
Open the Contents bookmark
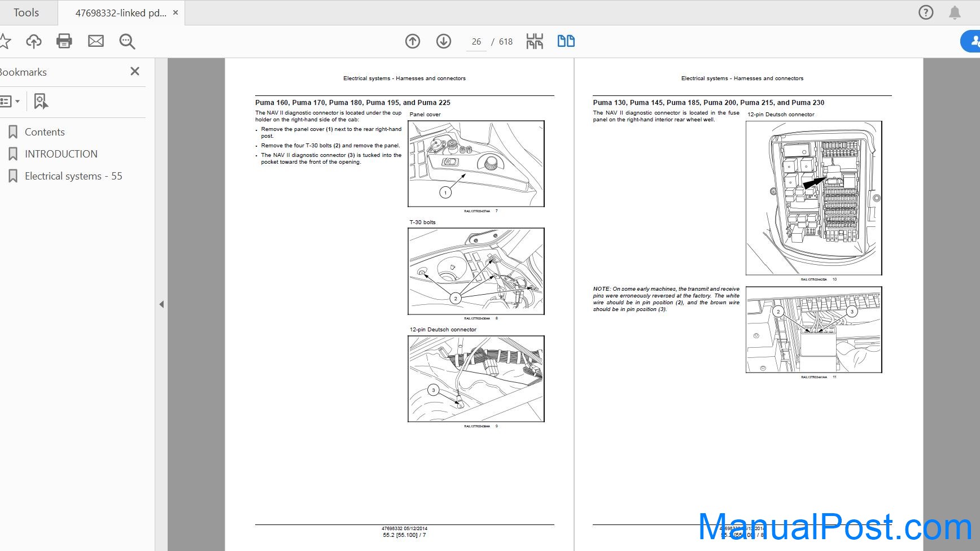pos(45,132)
